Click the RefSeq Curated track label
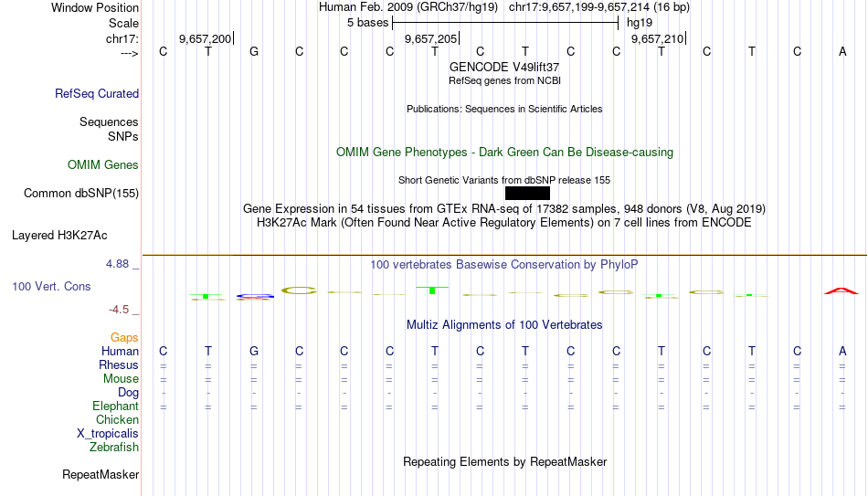The image size is (868, 496). click(x=96, y=93)
